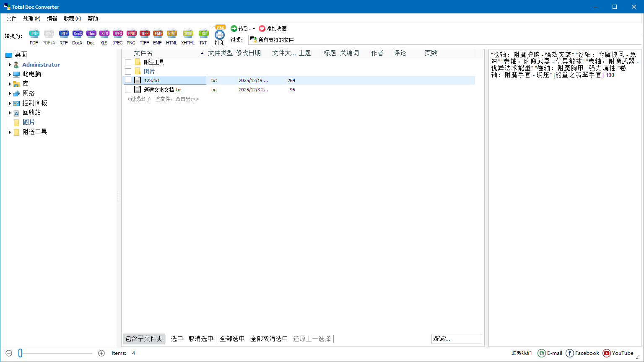The height and width of the screenshot is (362, 644).
Task: Check the checkbox for 图片 folder
Action: coord(128,71)
